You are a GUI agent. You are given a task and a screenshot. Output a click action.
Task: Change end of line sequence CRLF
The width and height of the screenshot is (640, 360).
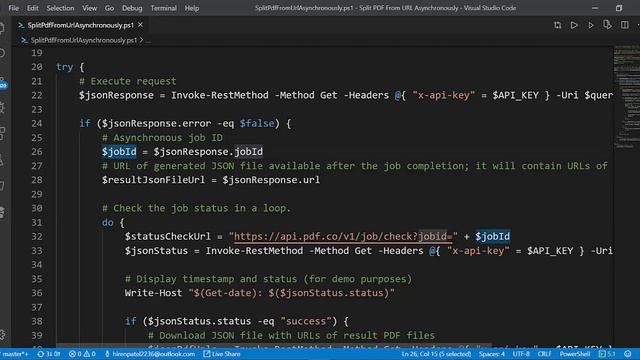click(x=544, y=354)
